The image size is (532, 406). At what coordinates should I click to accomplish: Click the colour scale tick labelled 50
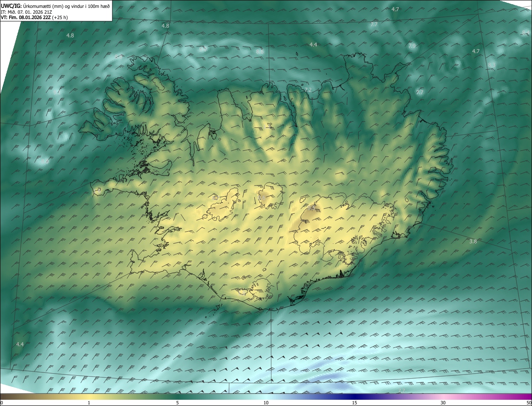tap(529, 403)
